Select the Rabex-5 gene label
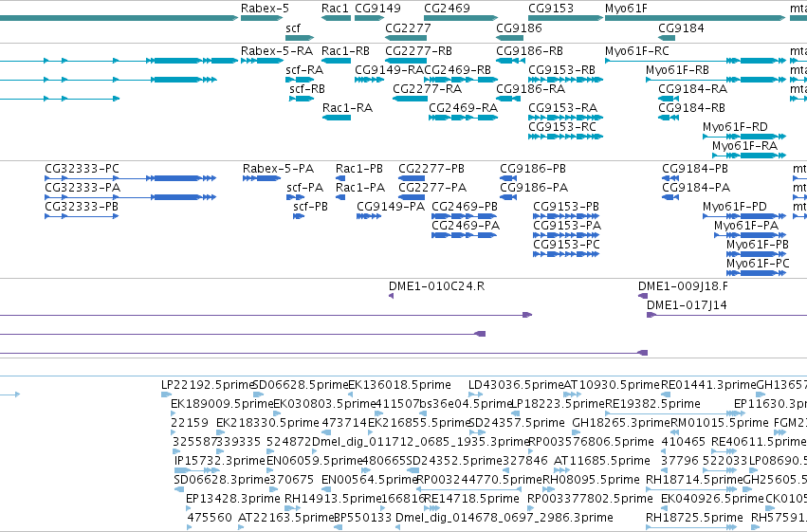Viewport: 807px width, 532px height. [266, 9]
